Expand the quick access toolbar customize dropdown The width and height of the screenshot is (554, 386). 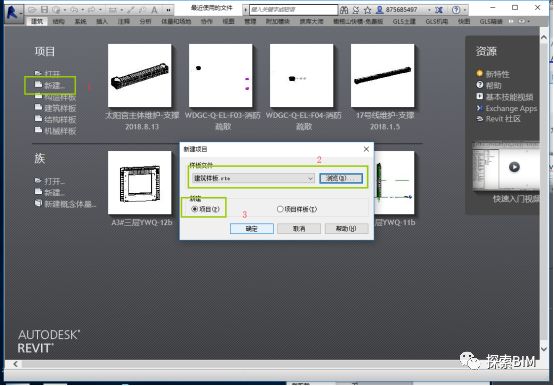click(x=168, y=10)
